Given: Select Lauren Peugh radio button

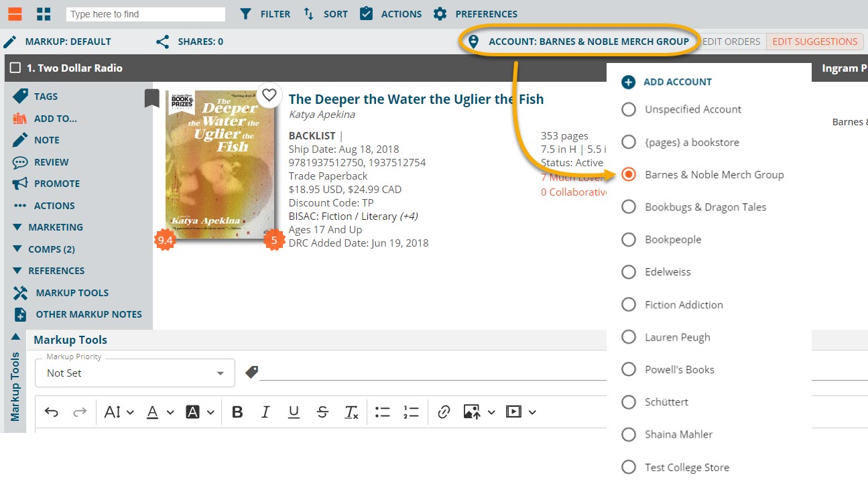Looking at the screenshot, I should [x=629, y=337].
